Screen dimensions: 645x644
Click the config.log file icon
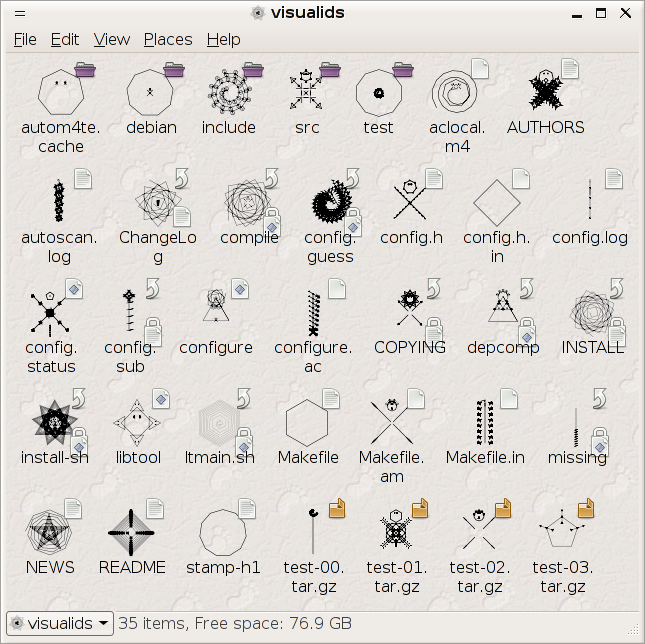pyautogui.click(x=590, y=199)
